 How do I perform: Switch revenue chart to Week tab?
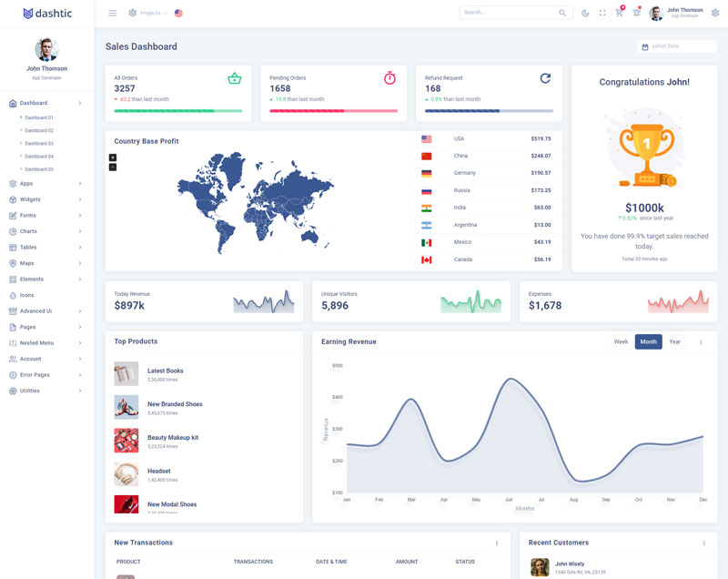[x=621, y=342]
